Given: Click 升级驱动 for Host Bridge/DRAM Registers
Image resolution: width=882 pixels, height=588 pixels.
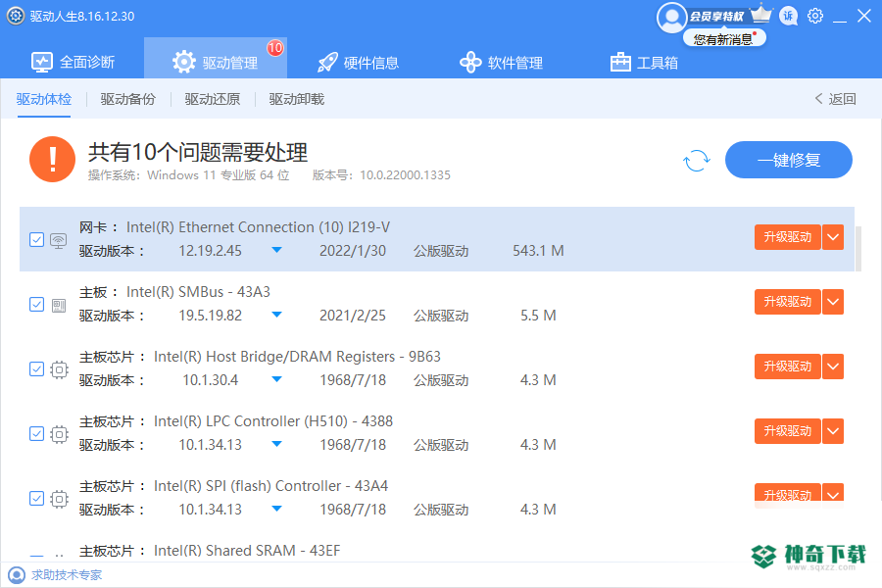Looking at the screenshot, I should pos(788,367).
